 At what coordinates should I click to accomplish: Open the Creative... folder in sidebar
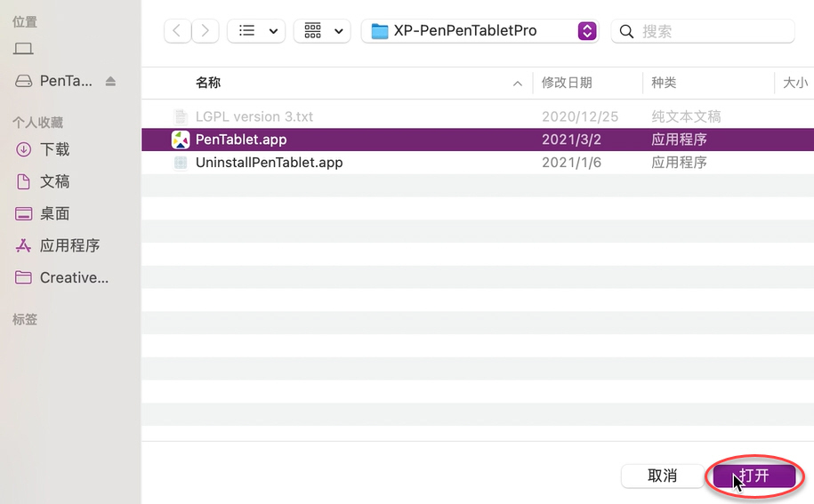[x=61, y=277]
